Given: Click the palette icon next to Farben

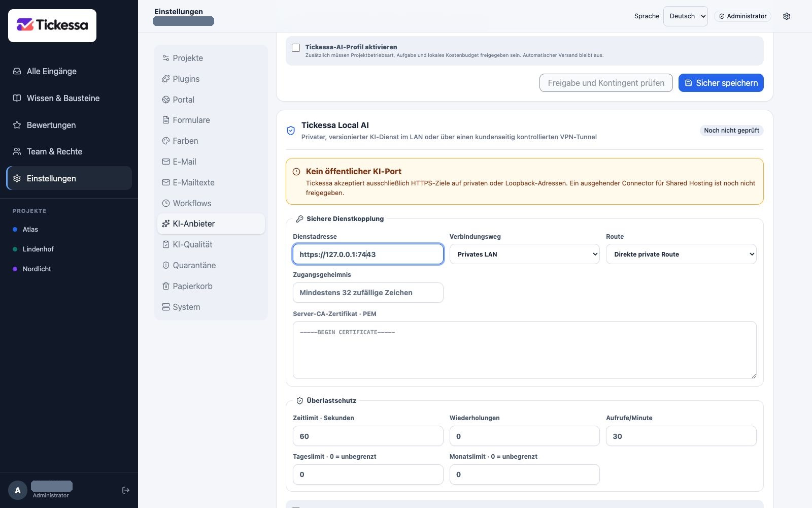Looking at the screenshot, I should (166, 141).
